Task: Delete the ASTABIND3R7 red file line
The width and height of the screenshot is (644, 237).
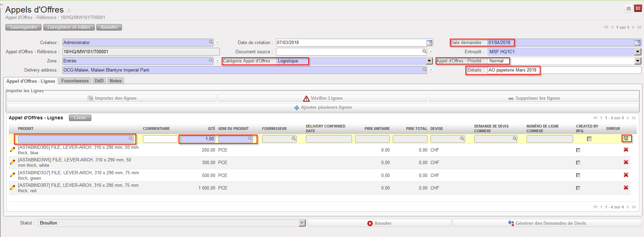Action: click(626, 188)
